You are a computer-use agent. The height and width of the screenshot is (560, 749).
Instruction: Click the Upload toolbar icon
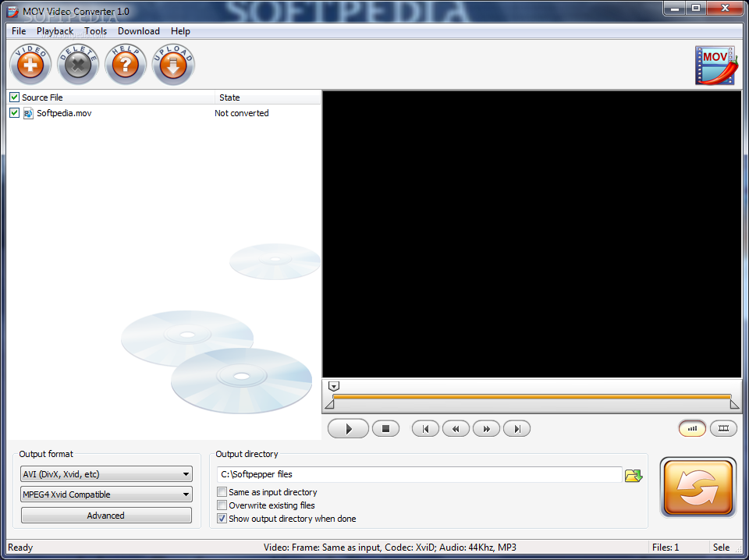[173, 65]
